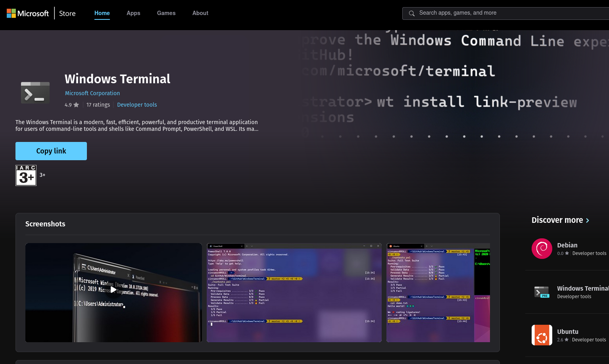The width and height of the screenshot is (609, 364).
Task: Click the 4.9 star rating
Action: point(72,105)
